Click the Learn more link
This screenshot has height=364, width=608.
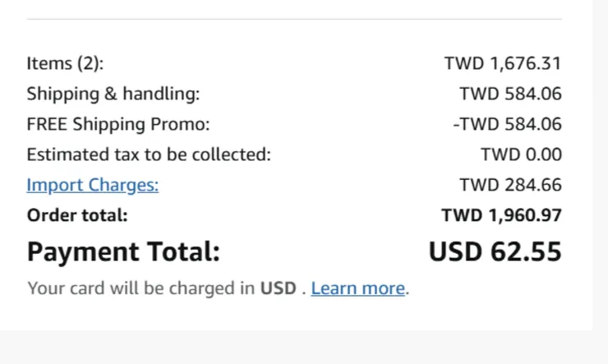coord(358,288)
